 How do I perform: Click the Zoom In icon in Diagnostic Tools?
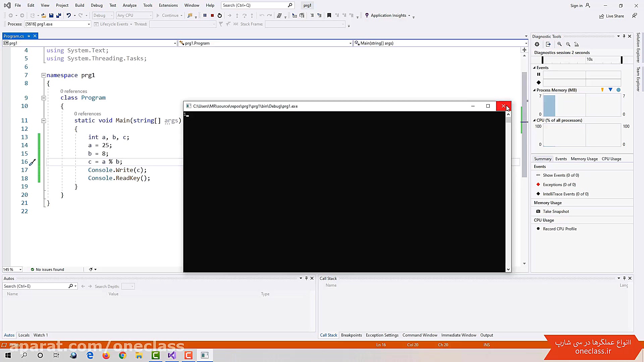coord(559,44)
